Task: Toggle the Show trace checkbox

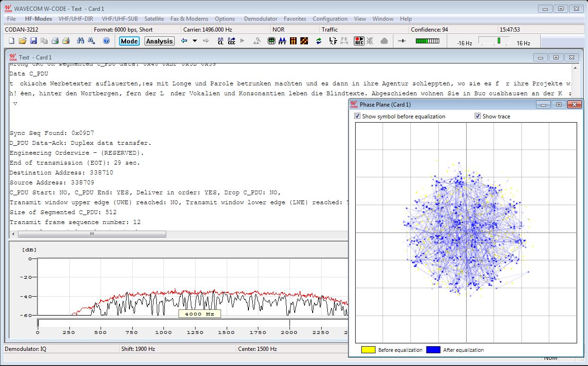Action: click(477, 116)
